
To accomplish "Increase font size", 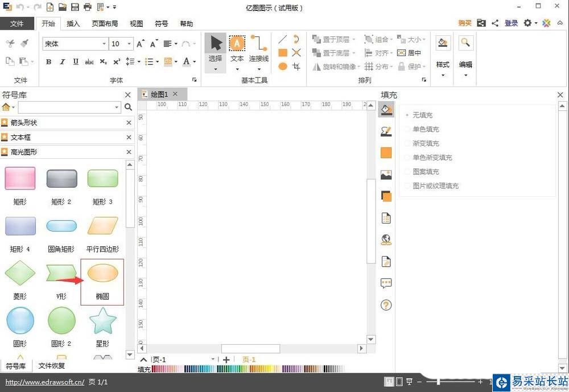I will pyautogui.click(x=141, y=44).
